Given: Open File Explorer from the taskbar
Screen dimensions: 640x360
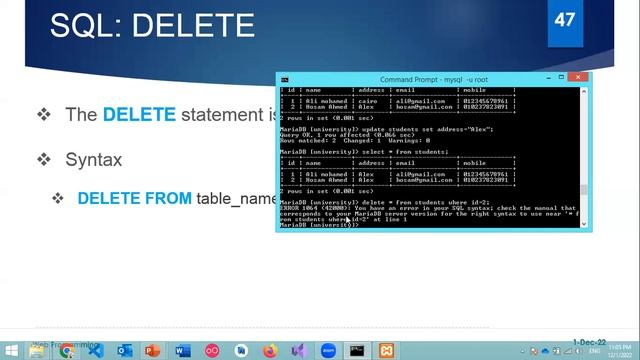Looking at the screenshot, I should coord(37,351).
